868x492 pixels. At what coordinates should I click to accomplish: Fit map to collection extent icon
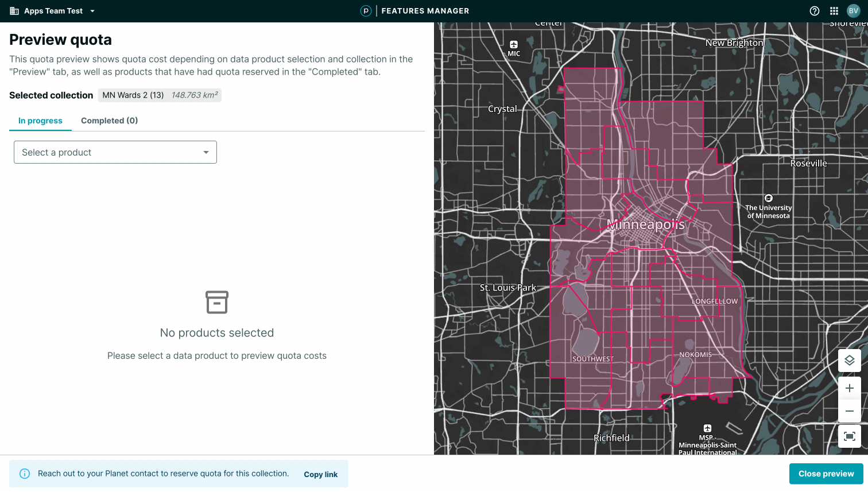pos(850,436)
